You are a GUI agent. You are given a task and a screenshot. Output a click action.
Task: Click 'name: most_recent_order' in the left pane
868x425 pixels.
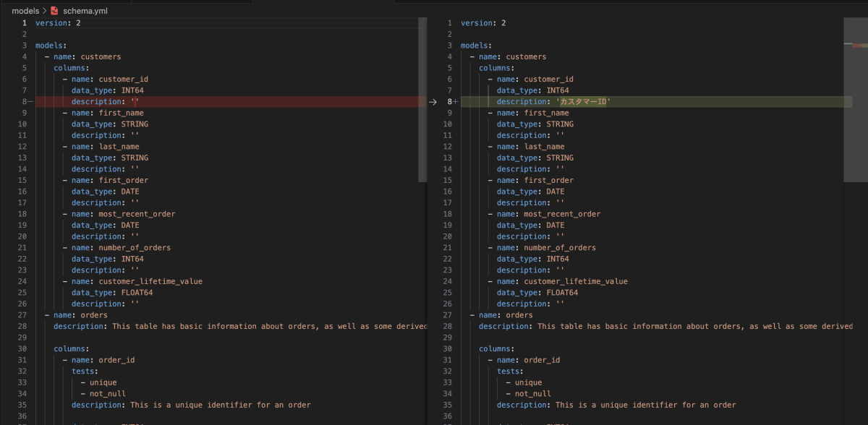click(x=123, y=214)
